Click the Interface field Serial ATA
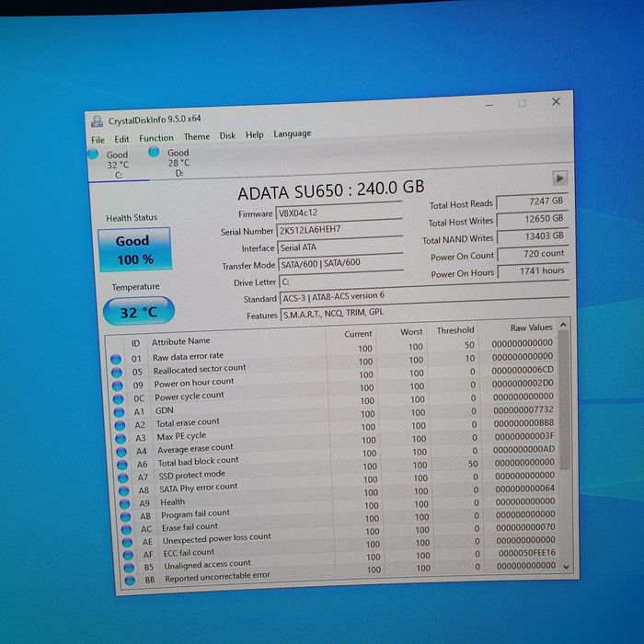Image resolution: width=644 pixels, height=644 pixels. coord(340,246)
